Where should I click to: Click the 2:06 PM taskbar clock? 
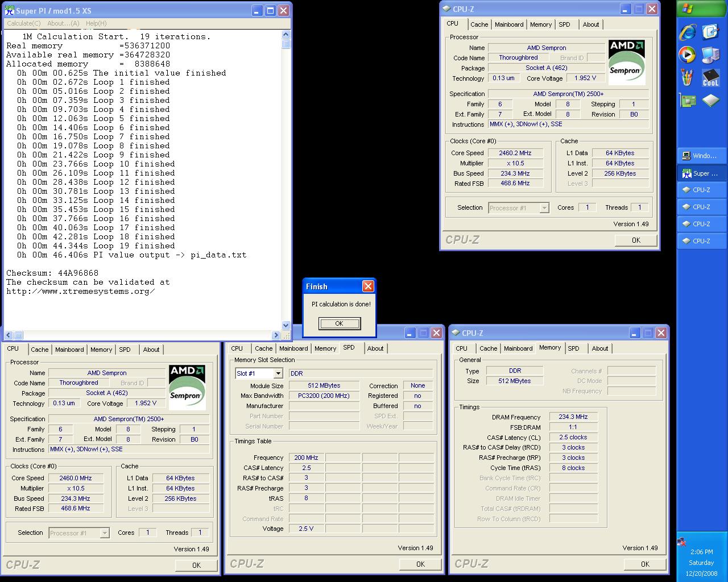pyautogui.click(x=701, y=552)
